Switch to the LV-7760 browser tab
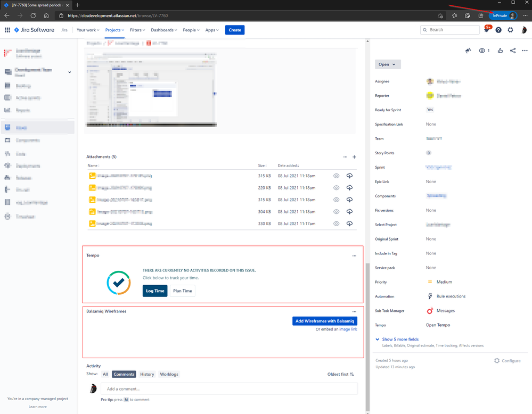The image size is (532, 414). pyautogui.click(x=36, y=5)
